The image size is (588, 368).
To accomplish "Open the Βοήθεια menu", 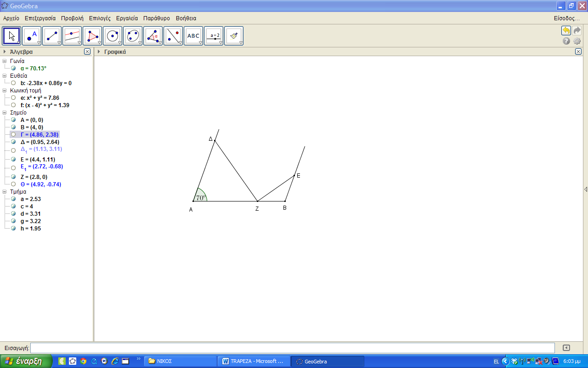I will click(186, 18).
